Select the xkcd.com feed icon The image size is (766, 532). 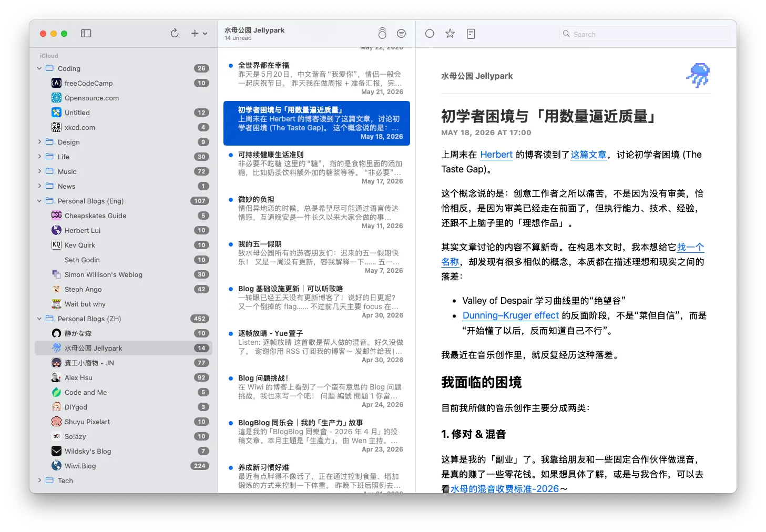(x=56, y=127)
